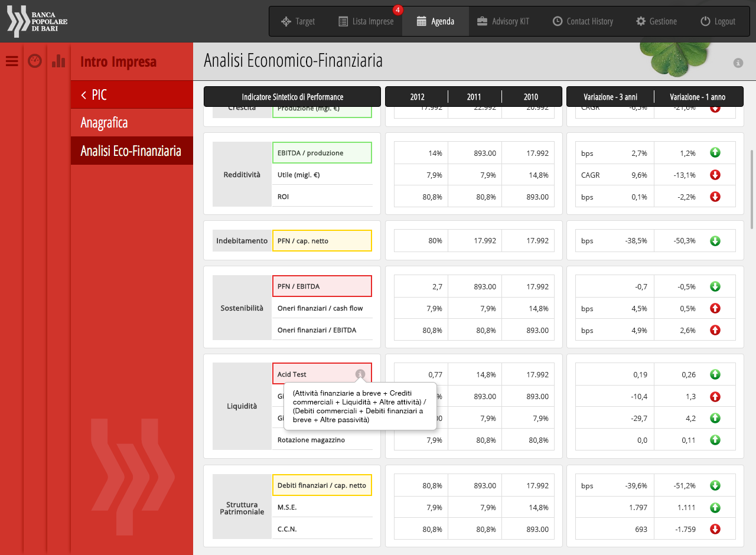The image size is (756, 555).
Task: Click Variazione - 3 anni header
Action: (610, 97)
